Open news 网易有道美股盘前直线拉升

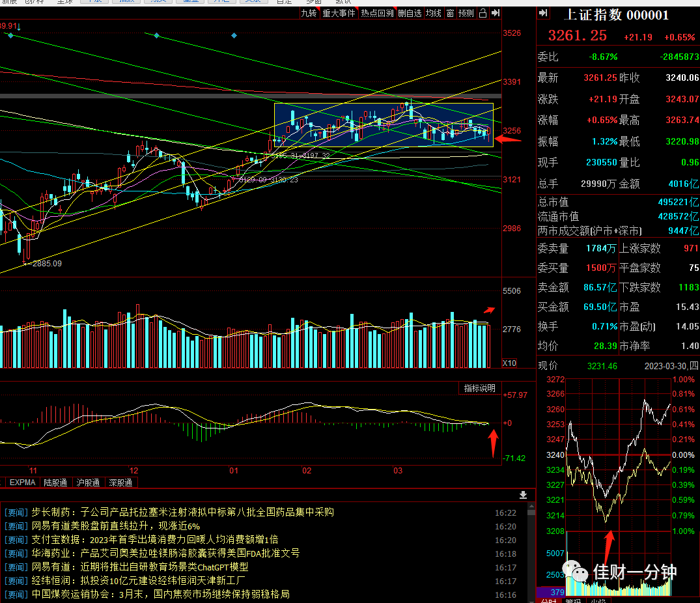116,526
